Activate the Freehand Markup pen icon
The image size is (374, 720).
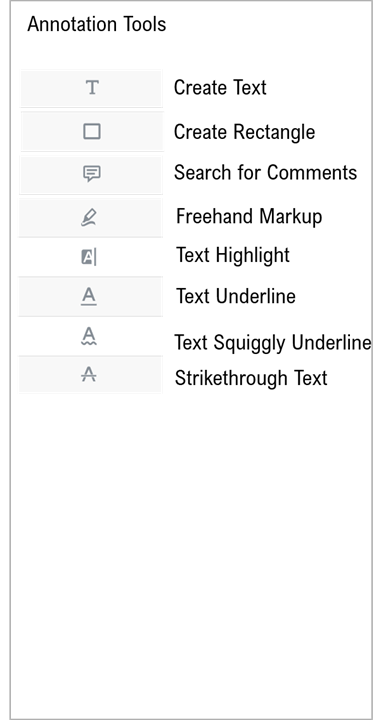click(x=89, y=217)
